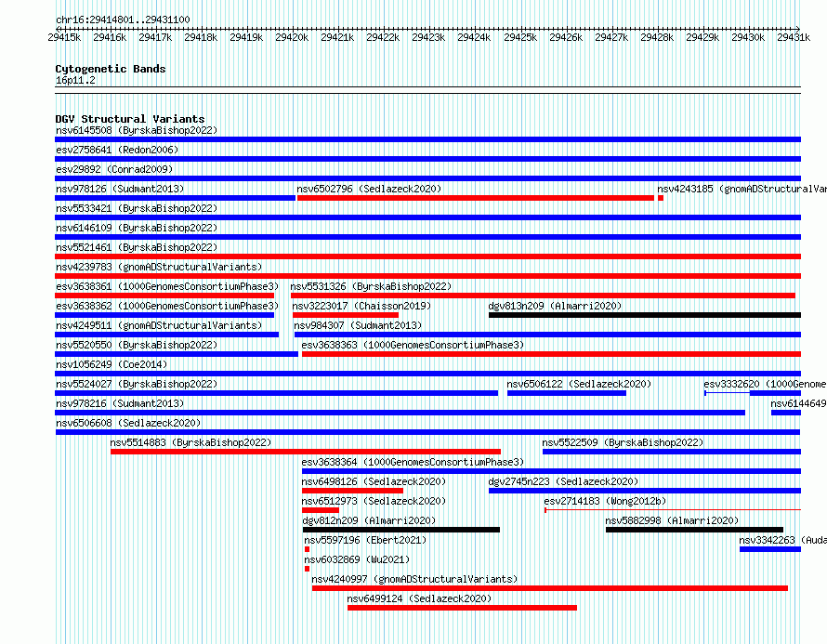Open the nsv5521461 (ByrskaBishop2022) label
The height and width of the screenshot is (644, 827).
point(137,247)
